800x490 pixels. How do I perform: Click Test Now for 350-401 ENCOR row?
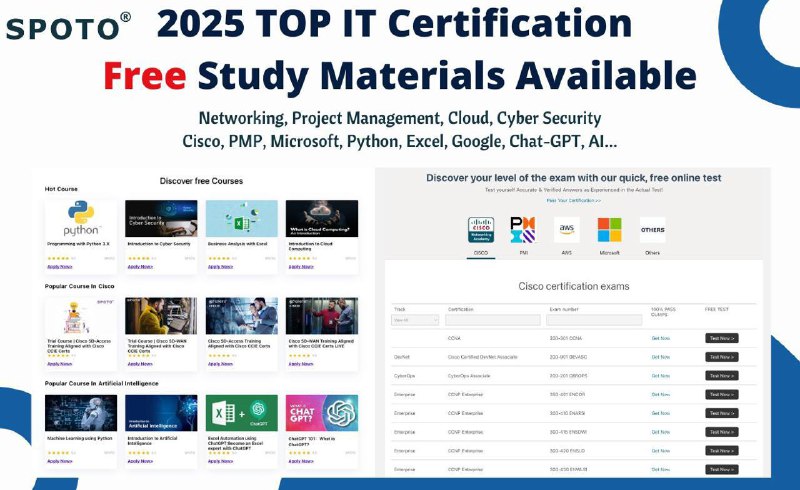click(x=721, y=395)
